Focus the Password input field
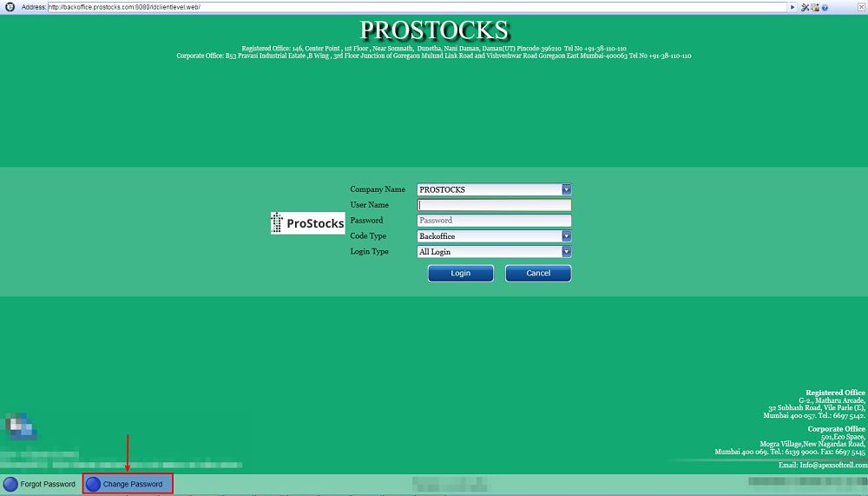Image resolution: width=868 pixels, height=496 pixels. pyautogui.click(x=494, y=221)
